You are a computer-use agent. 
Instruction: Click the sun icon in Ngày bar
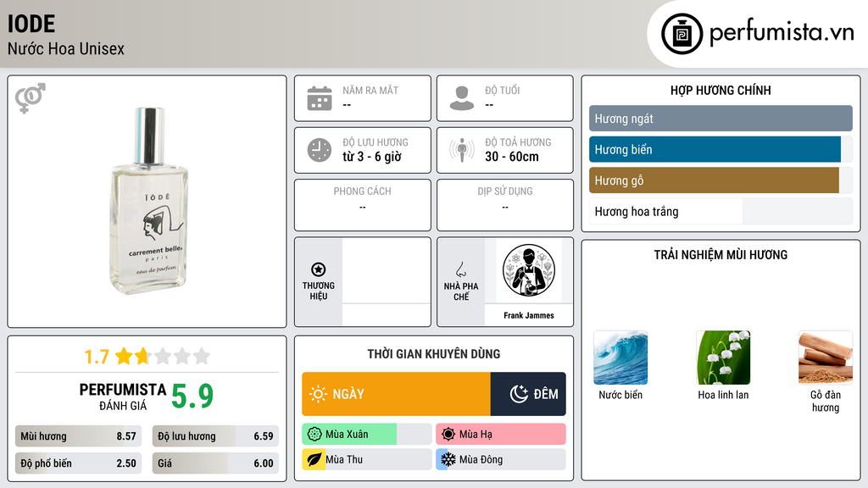319,394
